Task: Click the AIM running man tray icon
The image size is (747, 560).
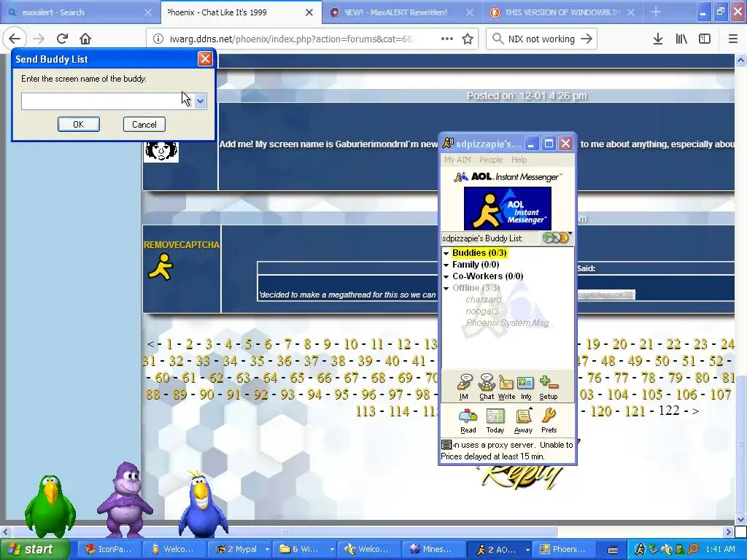Action: (639, 549)
